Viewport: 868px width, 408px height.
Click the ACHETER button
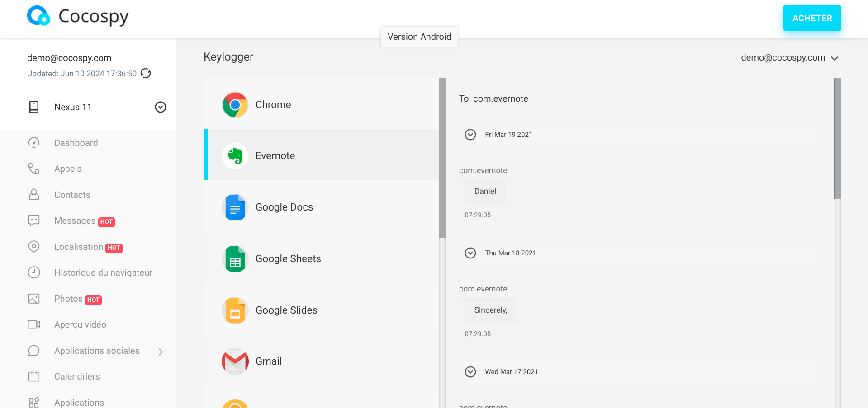coord(812,18)
